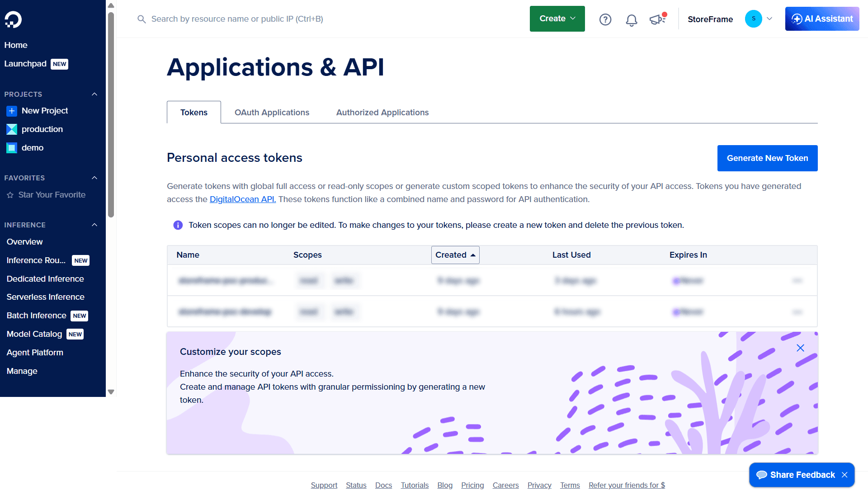868x500 pixels.
Task: Collapse the Favorites section
Action: [94, 178]
